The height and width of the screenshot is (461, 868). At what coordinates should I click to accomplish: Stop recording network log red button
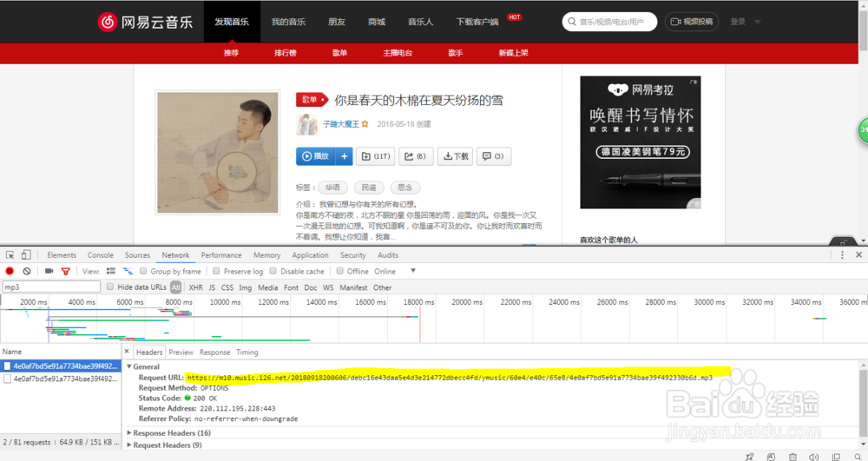tap(10, 271)
